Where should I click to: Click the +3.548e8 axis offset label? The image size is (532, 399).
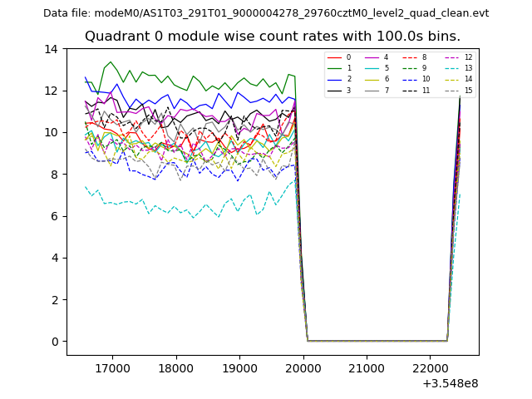coord(450,383)
